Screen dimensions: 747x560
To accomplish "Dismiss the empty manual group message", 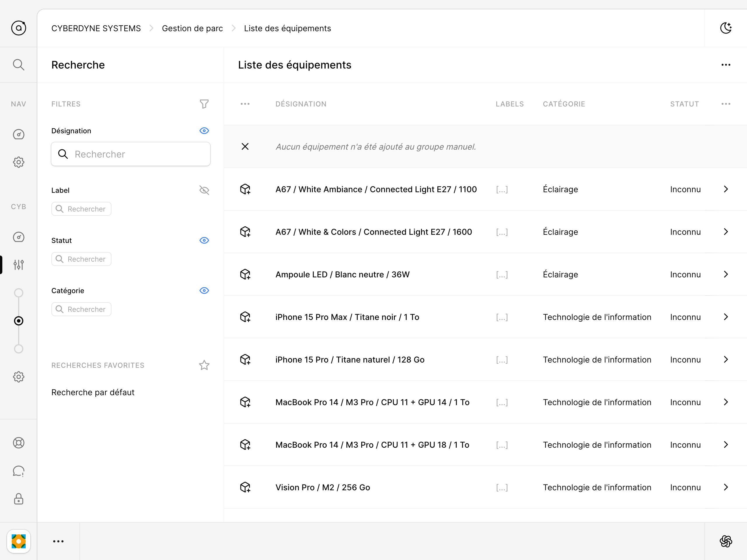I will (x=245, y=146).
